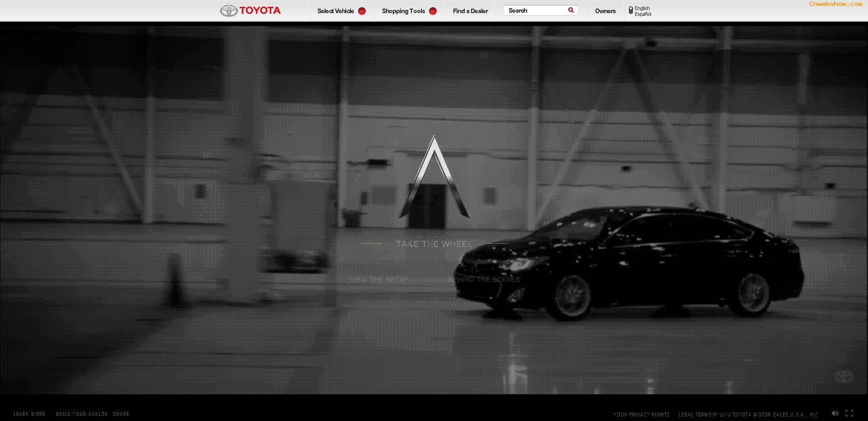Enter fullscreen with the expand icon
This screenshot has height=421, width=868.
point(849,413)
